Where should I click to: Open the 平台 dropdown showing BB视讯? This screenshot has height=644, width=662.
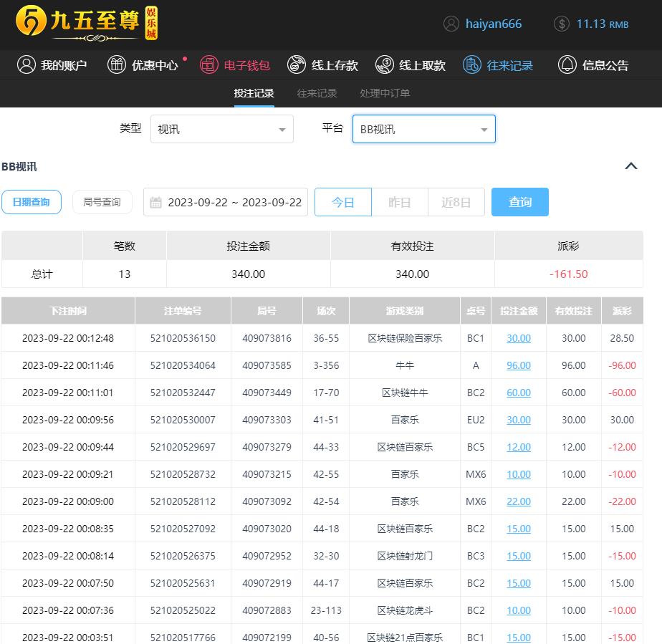coord(423,130)
